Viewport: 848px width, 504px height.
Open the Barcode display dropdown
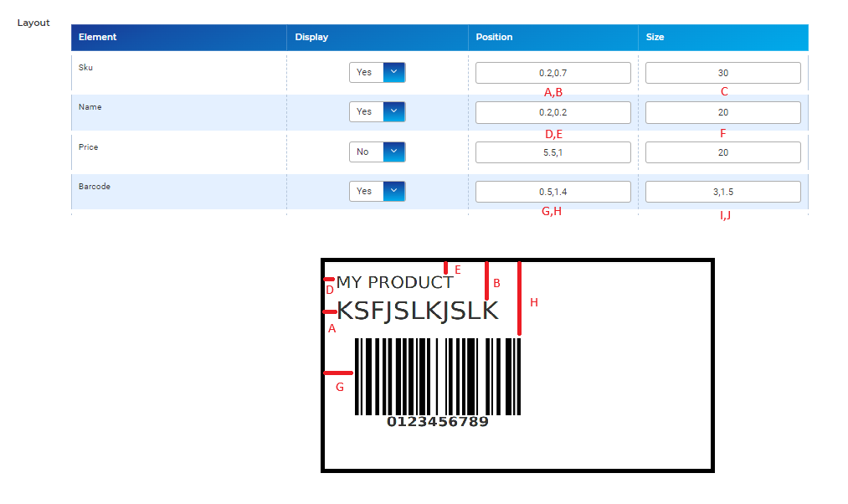coord(378,191)
